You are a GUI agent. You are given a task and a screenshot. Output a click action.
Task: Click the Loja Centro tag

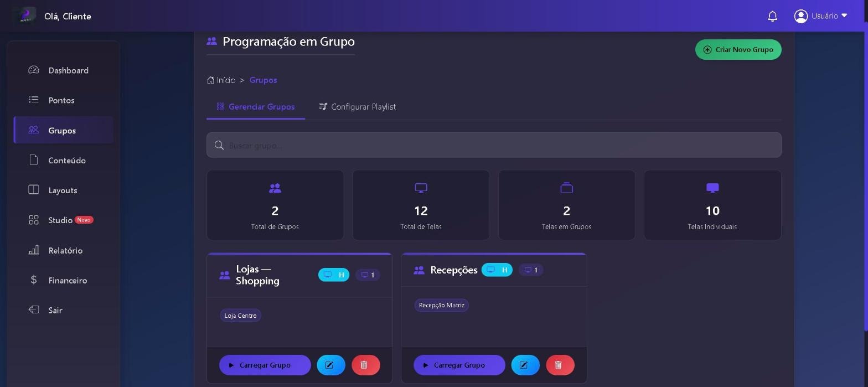point(241,316)
